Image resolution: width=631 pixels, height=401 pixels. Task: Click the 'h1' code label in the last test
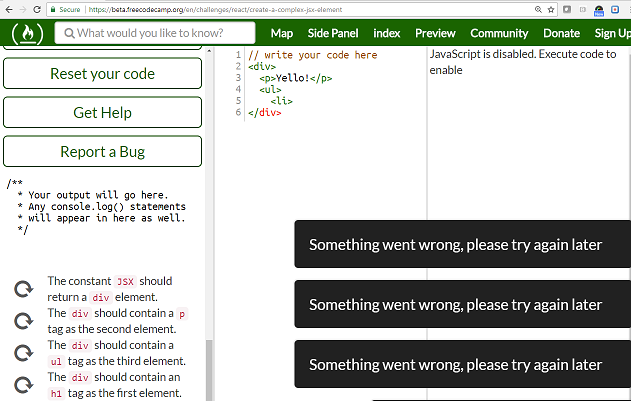pos(56,393)
